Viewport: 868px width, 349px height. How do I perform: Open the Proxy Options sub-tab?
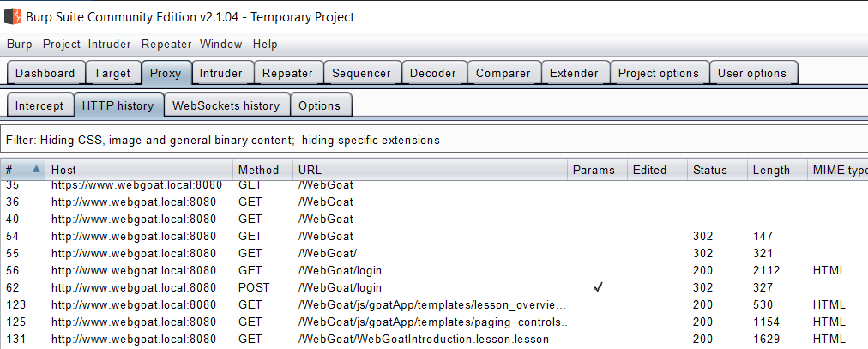pyautogui.click(x=319, y=105)
